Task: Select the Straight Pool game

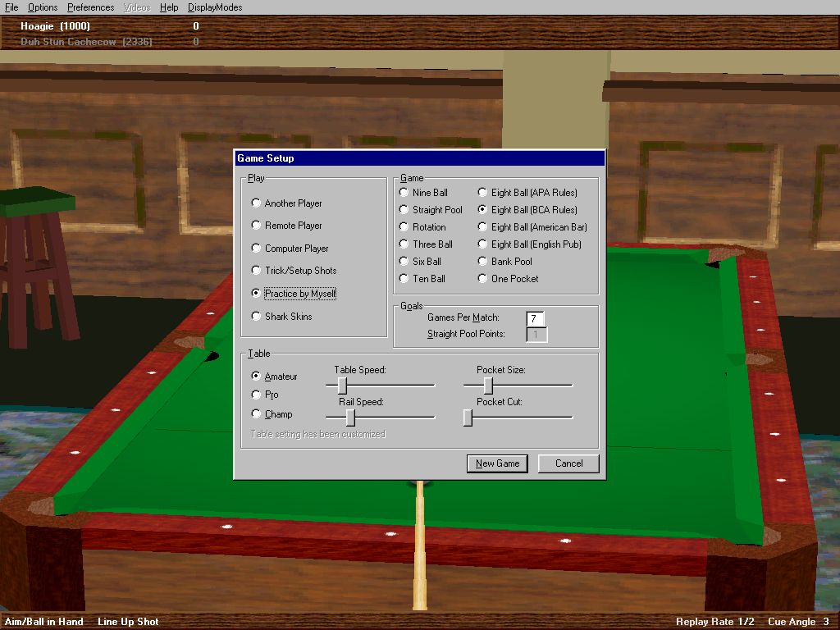Action: pyautogui.click(x=431, y=209)
